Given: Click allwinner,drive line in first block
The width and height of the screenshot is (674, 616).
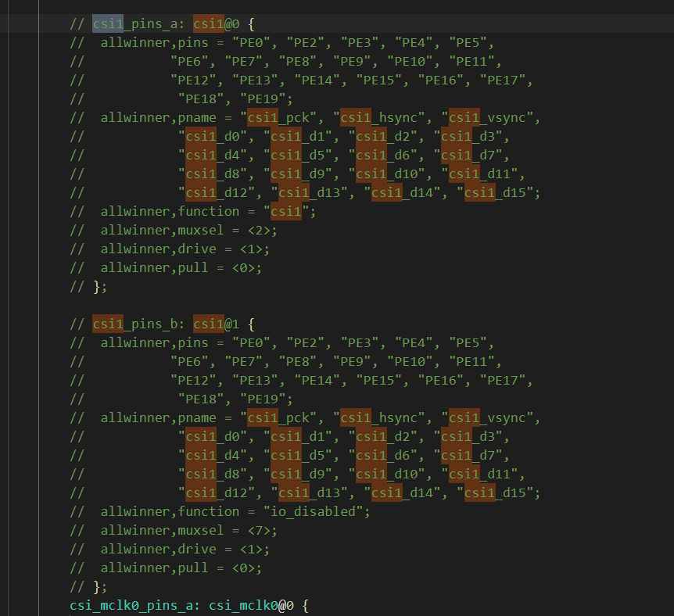Looking at the screenshot, I should point(170,249).
